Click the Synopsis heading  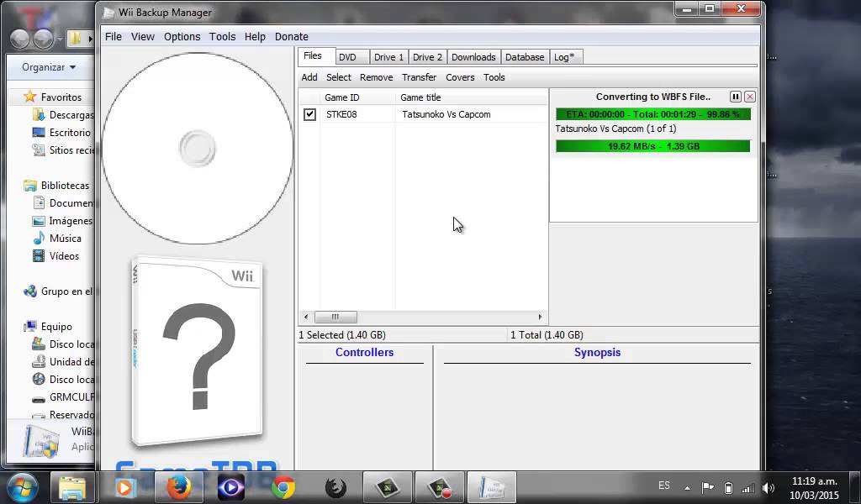click(x=598, y=352)
